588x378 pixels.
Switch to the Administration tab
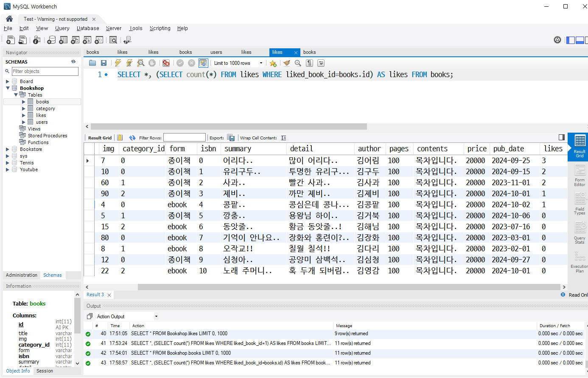coord(22,275)
